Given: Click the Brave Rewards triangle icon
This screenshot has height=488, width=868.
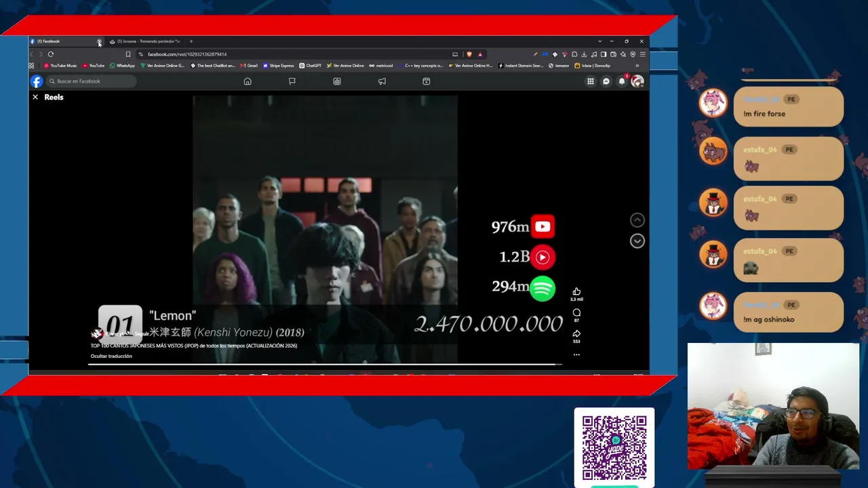Looking at the screenshot, I should pyautogui.click(x=480, y=54).
